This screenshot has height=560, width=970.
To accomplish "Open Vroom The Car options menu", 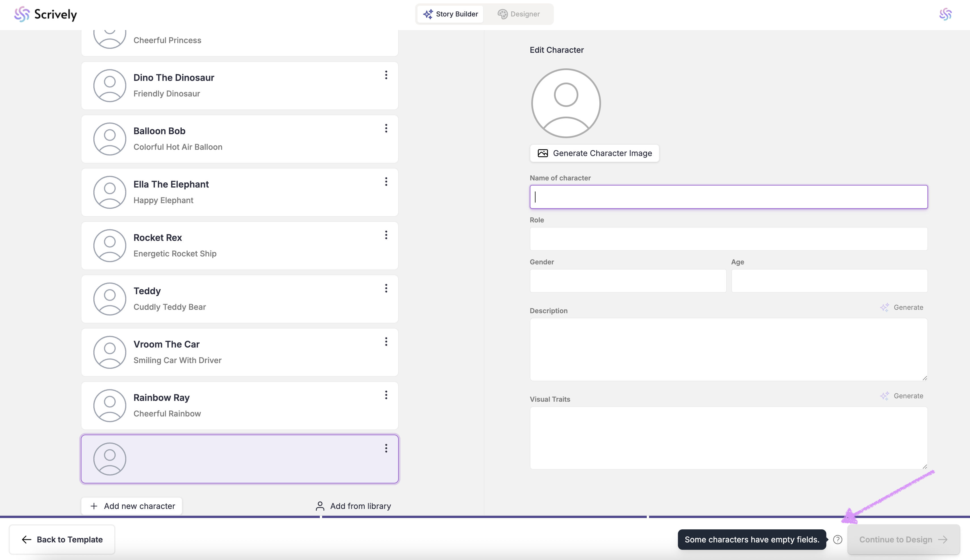I will 386,342.
